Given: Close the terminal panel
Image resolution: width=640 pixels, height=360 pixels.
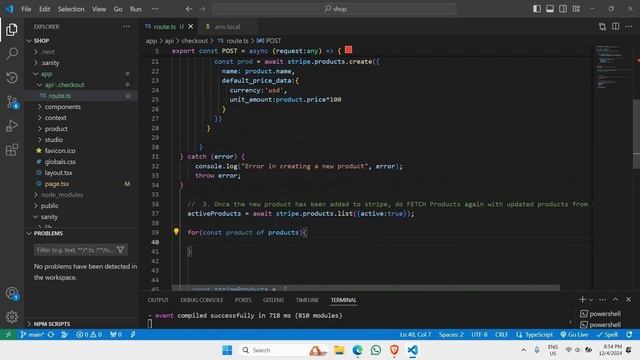Looking at the screenshot, I should (x=628, y=300).
